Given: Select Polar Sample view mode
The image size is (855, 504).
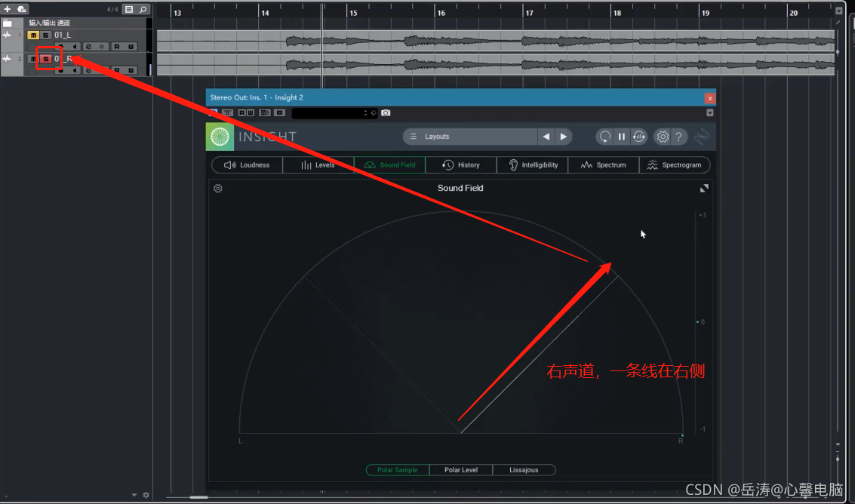Looking at the screenshot, I should coord(398,469).
